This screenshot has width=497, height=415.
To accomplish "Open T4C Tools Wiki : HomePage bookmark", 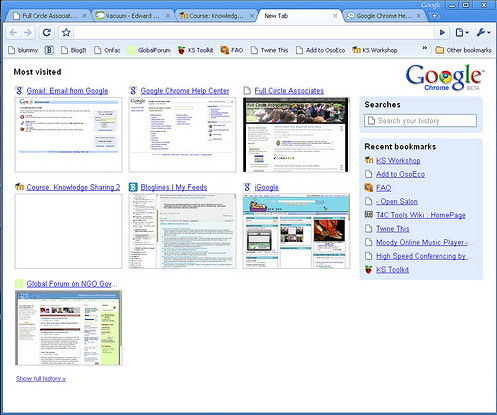I will [421, 215].
